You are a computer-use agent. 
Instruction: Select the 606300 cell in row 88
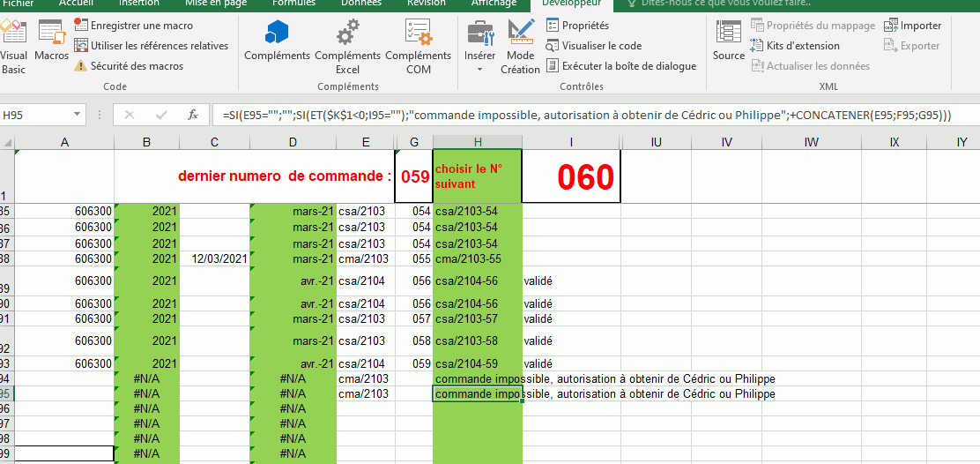[x=64, y=258]
